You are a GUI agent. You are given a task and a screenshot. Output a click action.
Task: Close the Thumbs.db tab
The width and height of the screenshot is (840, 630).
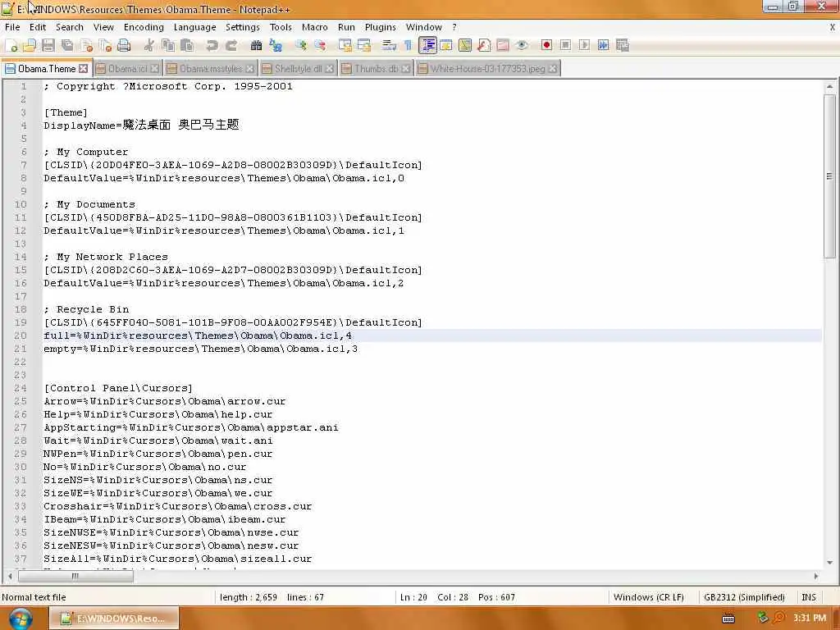[x=405, y=69]
